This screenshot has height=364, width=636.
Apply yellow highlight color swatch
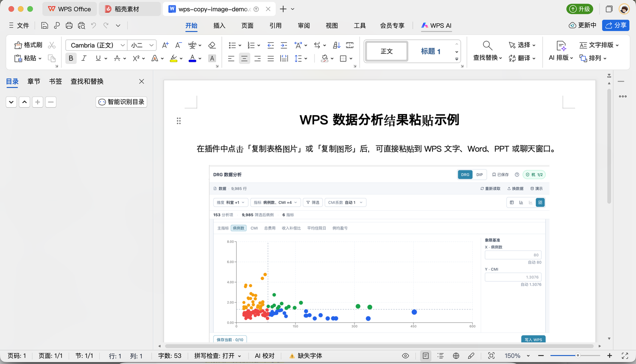(x=173, y=58)
